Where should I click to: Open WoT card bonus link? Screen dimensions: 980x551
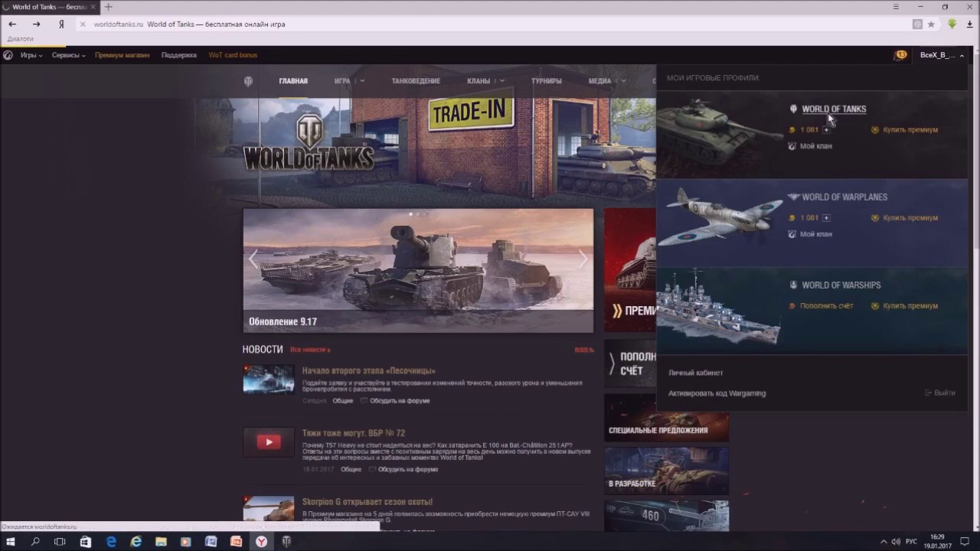(233, 55)
